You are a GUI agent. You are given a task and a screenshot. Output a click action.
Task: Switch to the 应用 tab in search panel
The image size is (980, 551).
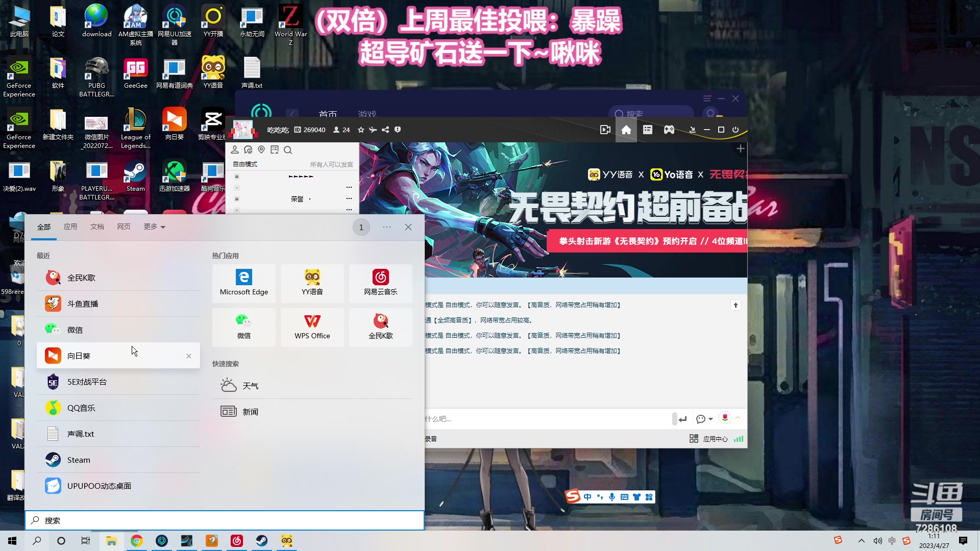pos(70,227)
